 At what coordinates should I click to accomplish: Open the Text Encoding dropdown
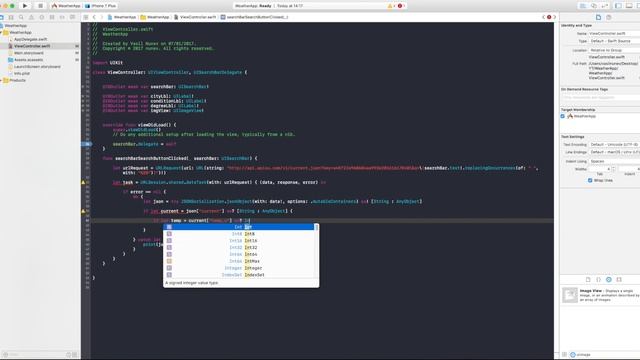point(614,144)
